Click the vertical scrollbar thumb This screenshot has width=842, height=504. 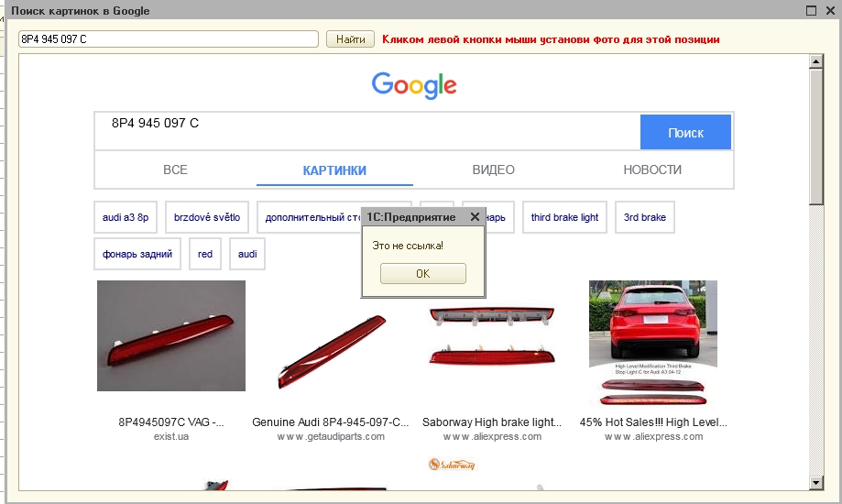pyautogui.click(x=815, y=137)
